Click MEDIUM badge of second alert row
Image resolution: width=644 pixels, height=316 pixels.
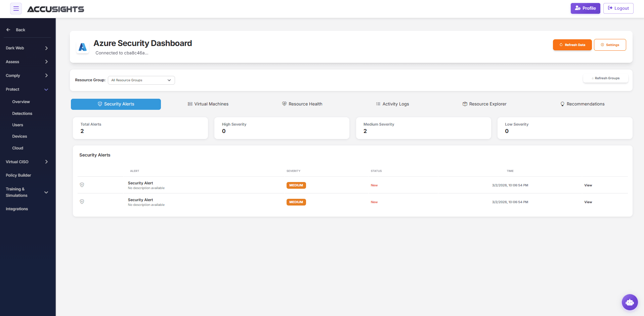click(296, 202)
